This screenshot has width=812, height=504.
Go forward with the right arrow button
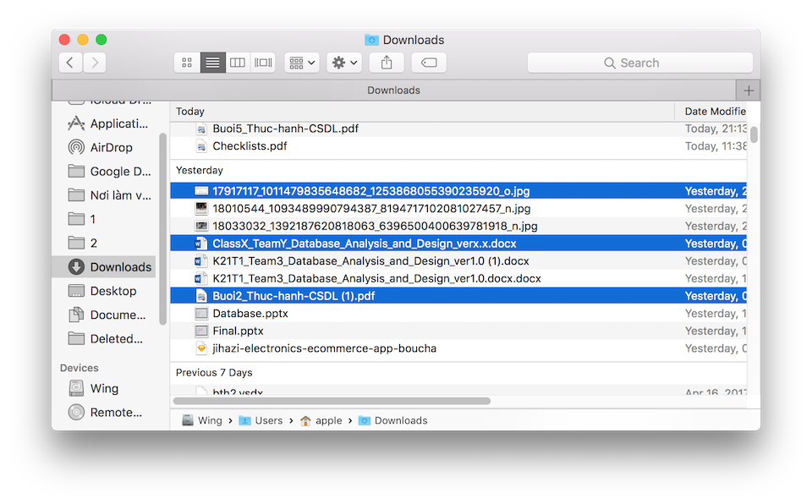[95, 63]
